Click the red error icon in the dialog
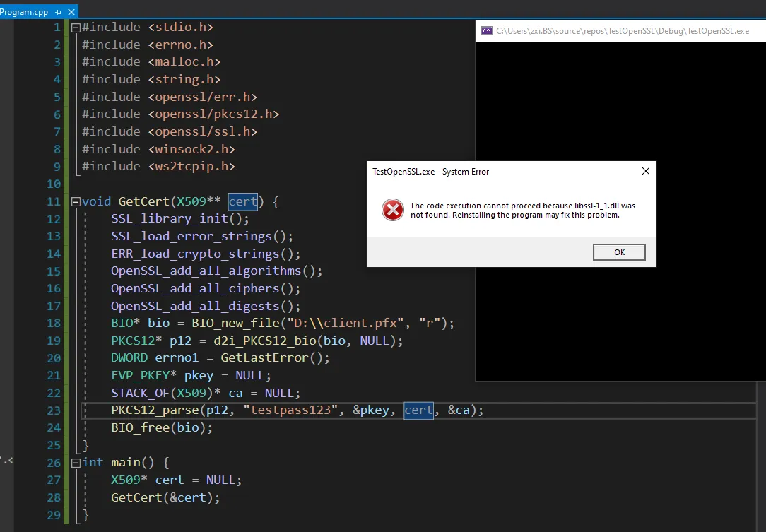Viewport: 766px width, 532px height. pos(393,210)
